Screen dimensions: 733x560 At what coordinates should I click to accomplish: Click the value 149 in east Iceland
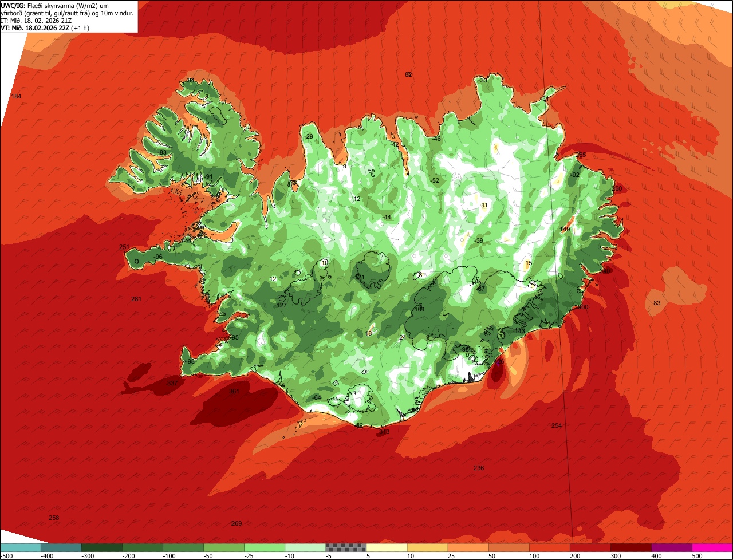coord(565,229)
